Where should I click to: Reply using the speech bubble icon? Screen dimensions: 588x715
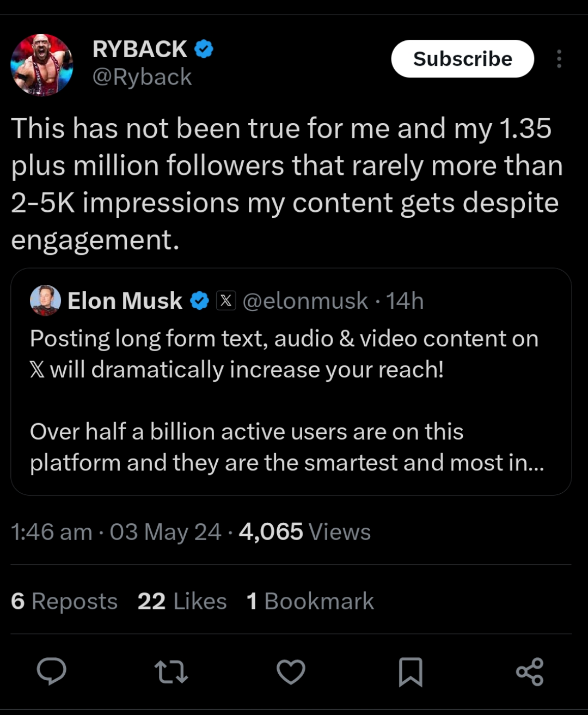click(x=52, y=671)
